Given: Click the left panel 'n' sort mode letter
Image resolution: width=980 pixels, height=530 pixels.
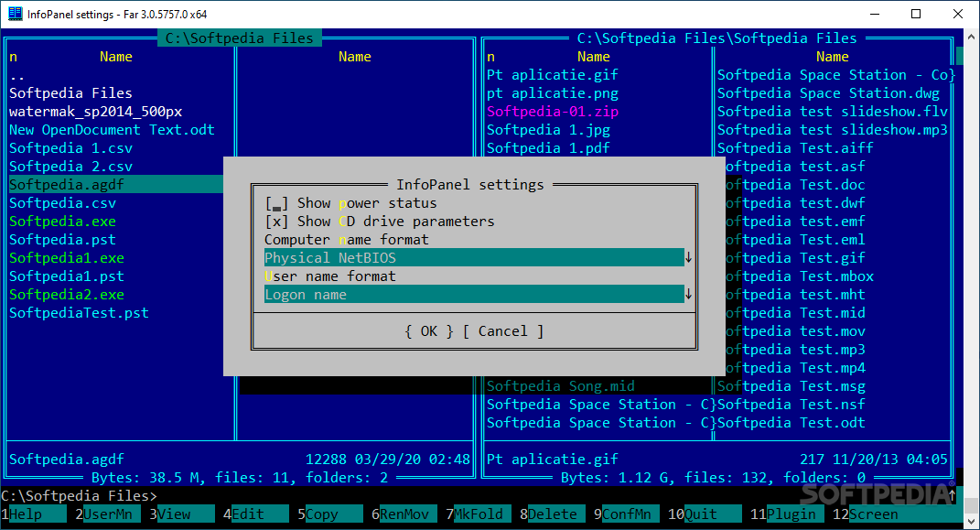Looking at the screenshot, I should 13,57.
